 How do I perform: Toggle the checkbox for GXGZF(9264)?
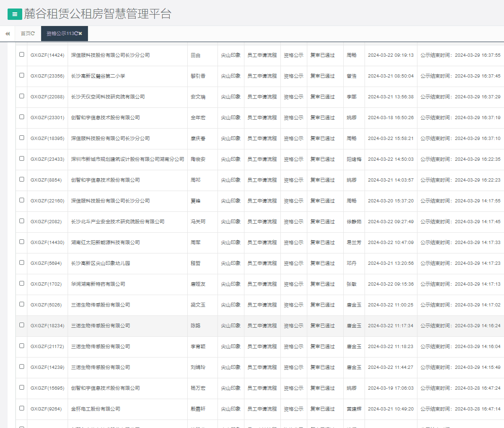22,409
